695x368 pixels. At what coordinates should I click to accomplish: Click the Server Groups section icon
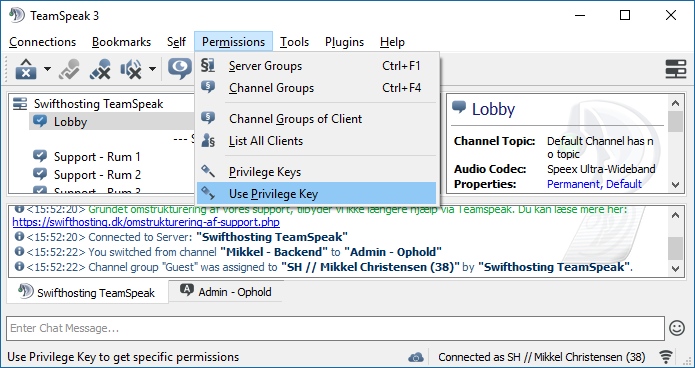tap(208, 65)
